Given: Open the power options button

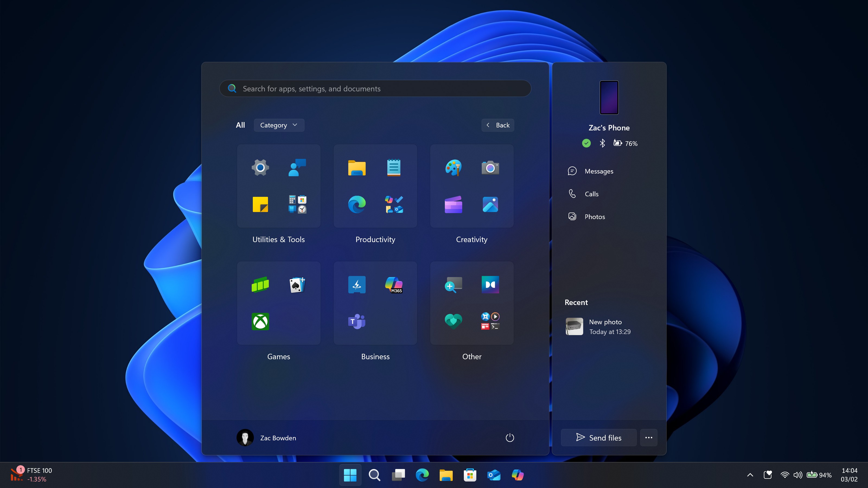Looking at the screenshot, I should [x=510, y=438].
